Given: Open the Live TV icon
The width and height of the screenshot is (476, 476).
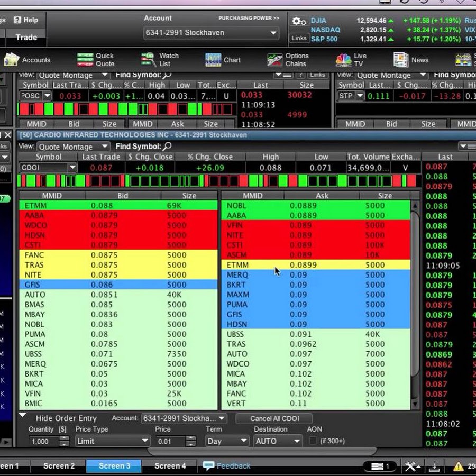Looking at the screenshot, I should 351,60.
